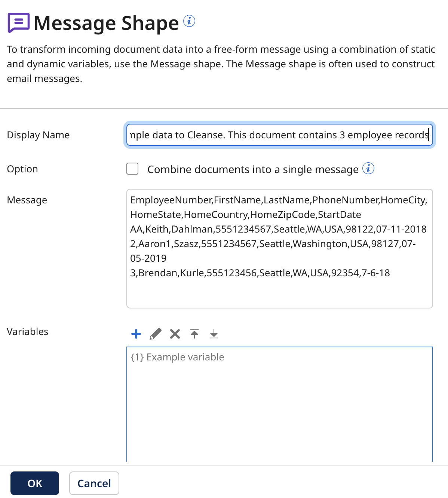Move variable up with up-arrow icon
The width and height of the screenshot is (448, 498).
tap(194, 334)
